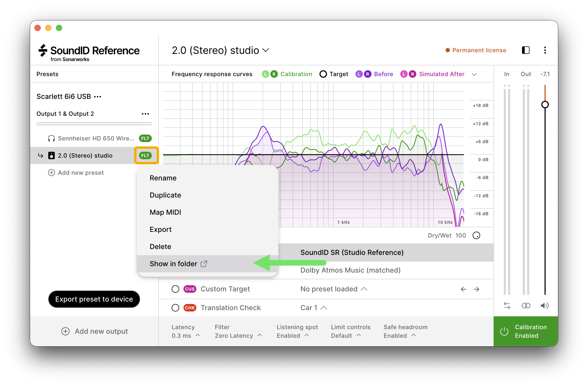Click the Dry/Wet value 100
This screenshot has height=386, width=588.
pyautogui.click(x=461, y=235)
